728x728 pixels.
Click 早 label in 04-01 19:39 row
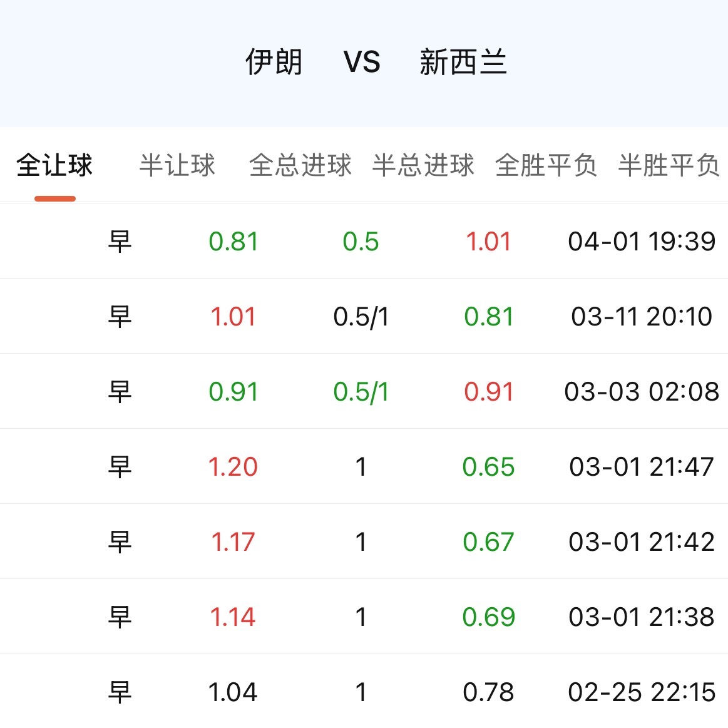pos(120,242)
